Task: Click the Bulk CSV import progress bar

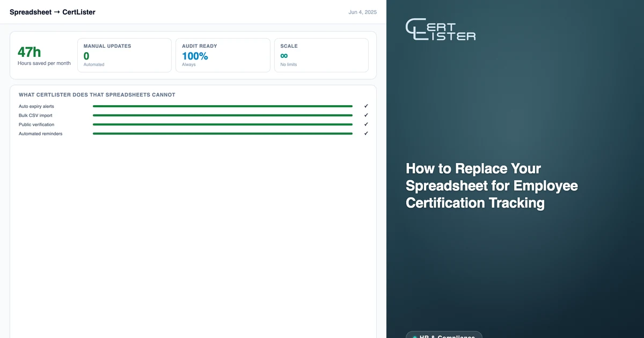Action: [x=223, y=115]
